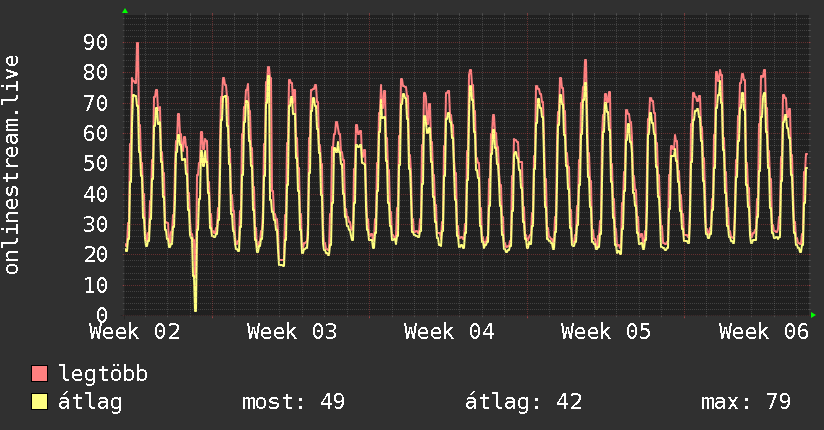Click the 80 y-axis tick label
Image resolution: width=824 pixels, height=430 pixels.
(x=96, y=73)
